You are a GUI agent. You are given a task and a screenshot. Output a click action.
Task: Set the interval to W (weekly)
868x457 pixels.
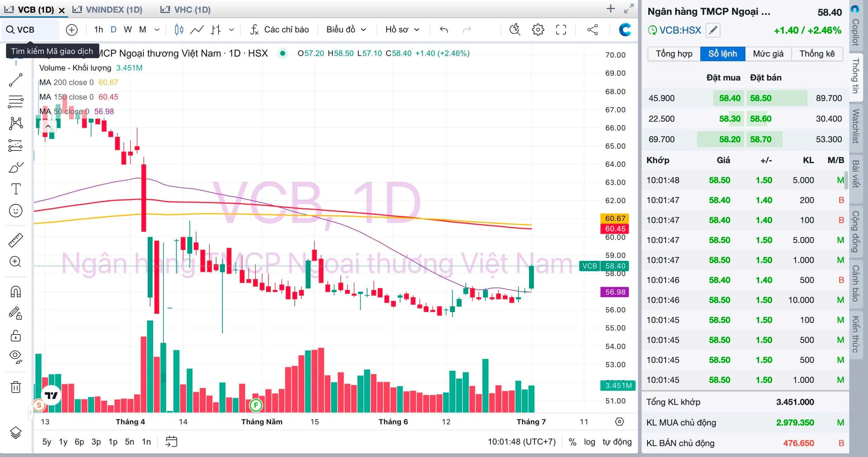click(x=128, y=30)
